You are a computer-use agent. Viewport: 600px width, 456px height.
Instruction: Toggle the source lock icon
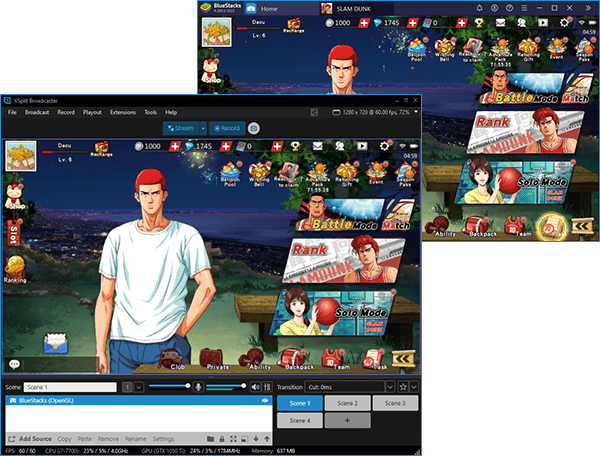coord(222,439)
